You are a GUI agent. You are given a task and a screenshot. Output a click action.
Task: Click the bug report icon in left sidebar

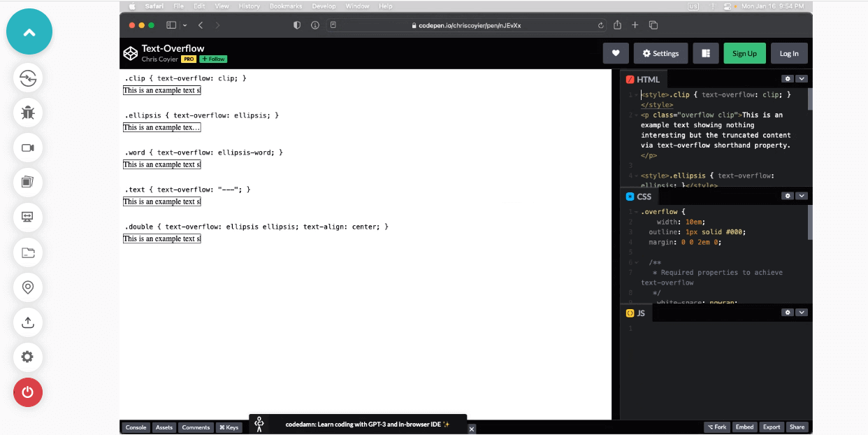click(x=28, y=112)
